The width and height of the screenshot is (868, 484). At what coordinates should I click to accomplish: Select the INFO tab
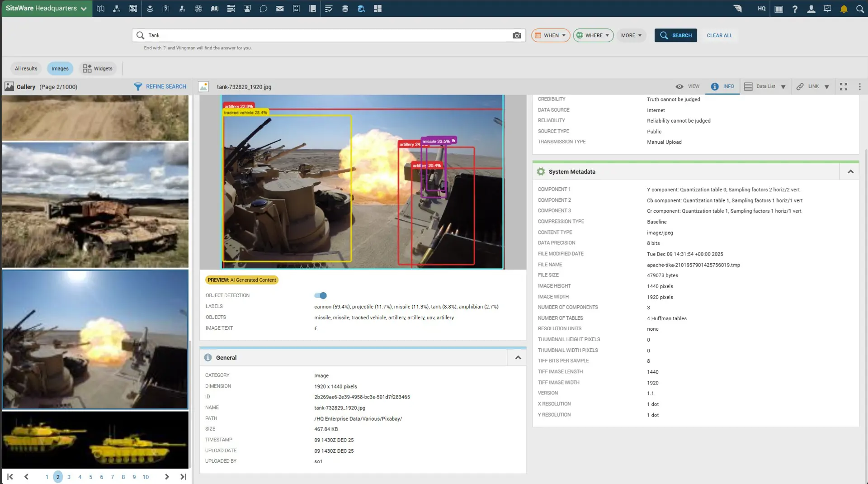click(x=722, y=86)
